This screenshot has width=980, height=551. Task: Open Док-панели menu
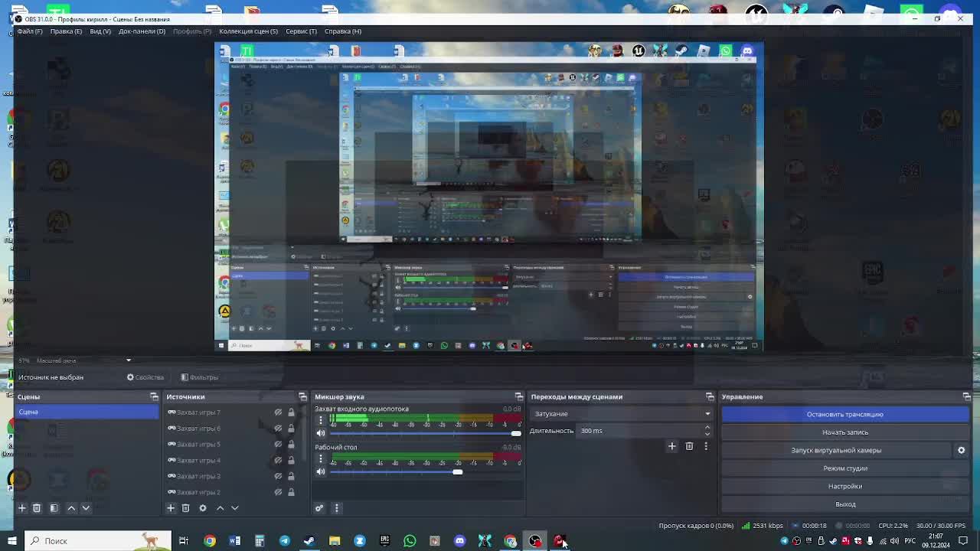142,31
